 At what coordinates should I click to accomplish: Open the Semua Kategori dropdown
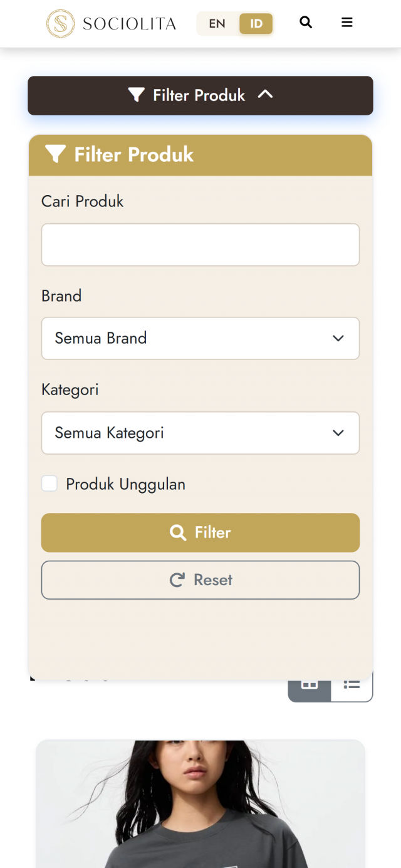click(200, 433)
